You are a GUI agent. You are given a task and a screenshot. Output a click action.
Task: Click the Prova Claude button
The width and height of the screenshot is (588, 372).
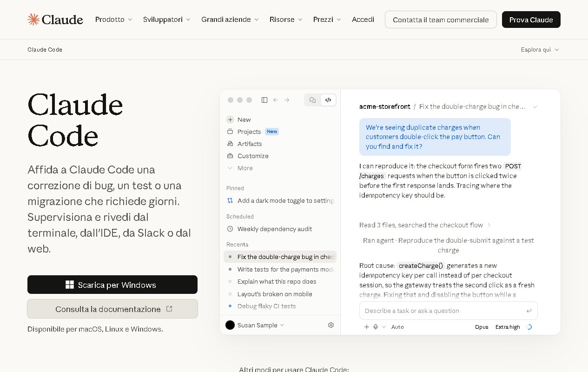tap(531, 20)
